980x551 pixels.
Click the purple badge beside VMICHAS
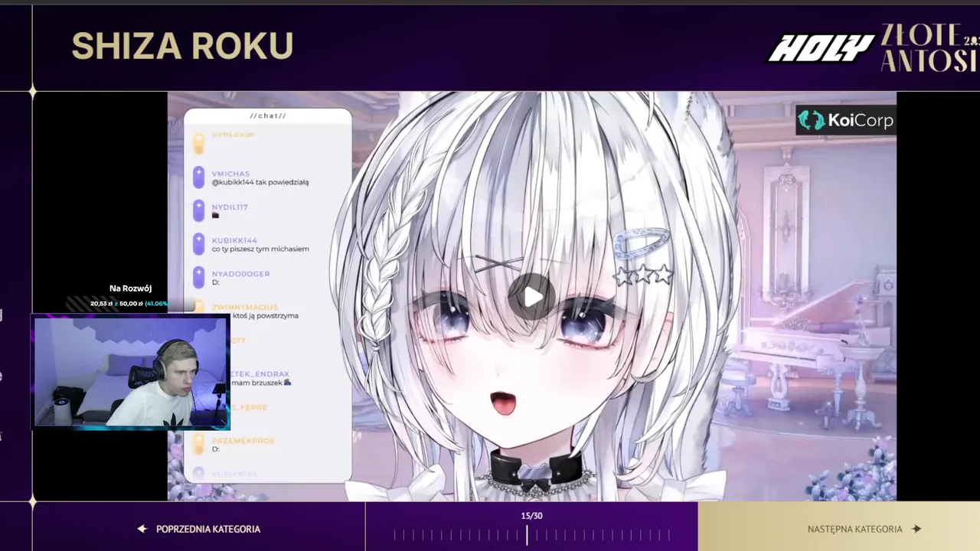(198, 178)
